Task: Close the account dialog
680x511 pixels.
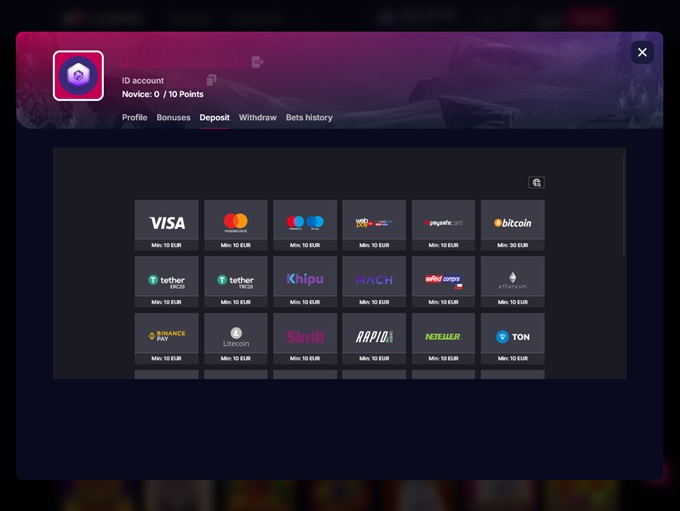Action: (642, 52)
